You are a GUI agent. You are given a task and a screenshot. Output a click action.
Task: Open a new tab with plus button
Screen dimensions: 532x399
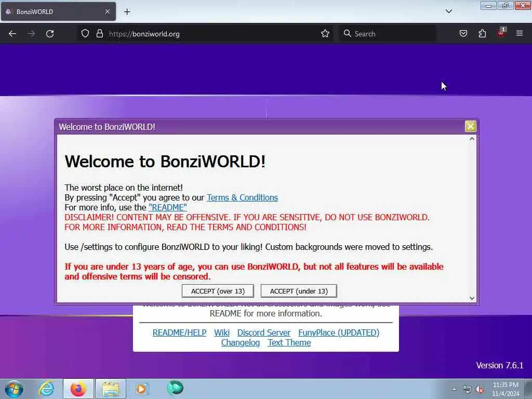(x=127, y=12)
